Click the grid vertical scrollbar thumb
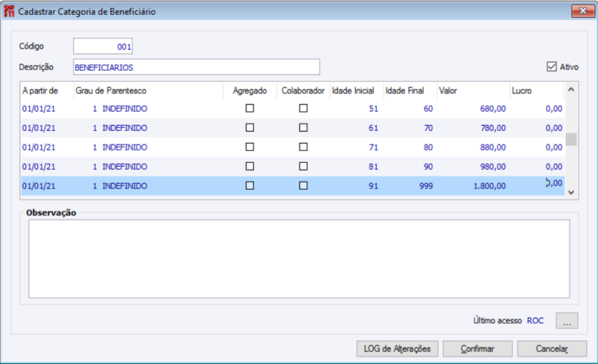Viewport: 598px width, 364px height. click(x=571, y=139)
